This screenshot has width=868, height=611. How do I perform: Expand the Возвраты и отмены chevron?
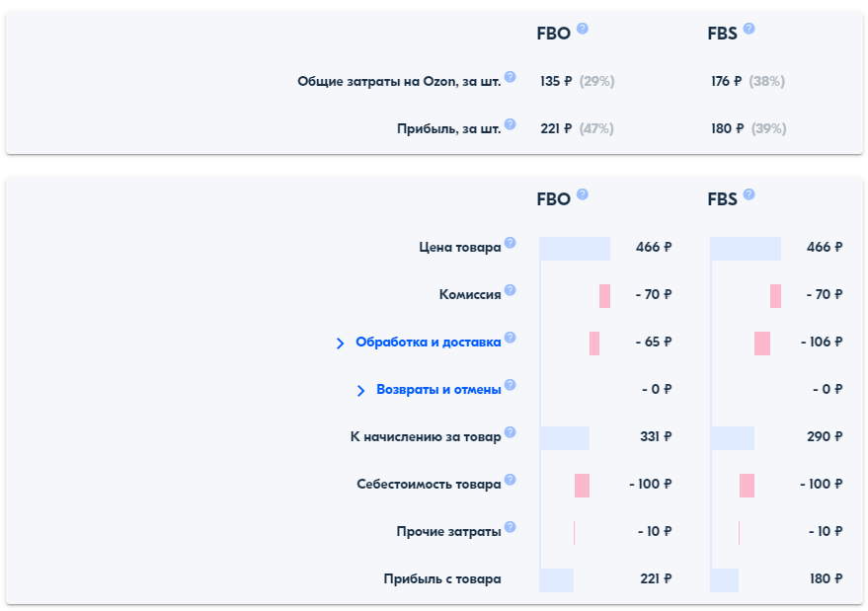click(x=361, y=390)
